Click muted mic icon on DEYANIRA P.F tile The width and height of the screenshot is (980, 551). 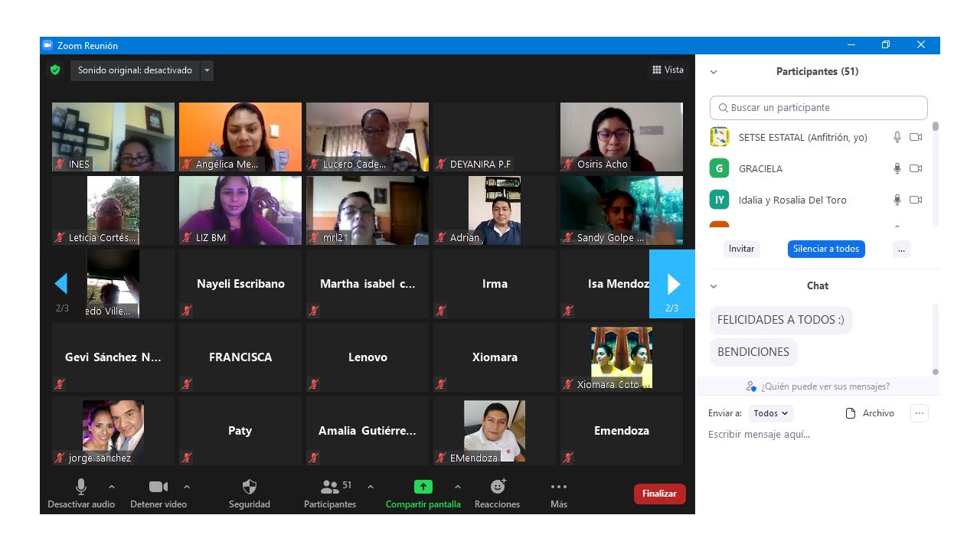pos(440,164)
